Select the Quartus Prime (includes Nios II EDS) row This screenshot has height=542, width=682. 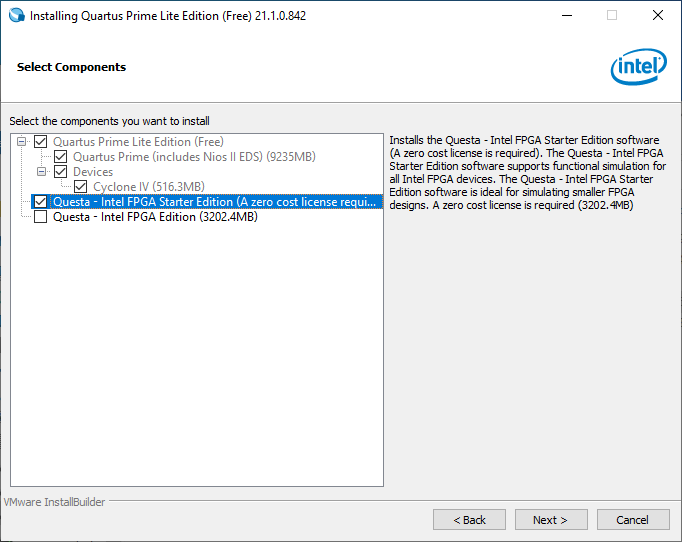pos(194,157)
